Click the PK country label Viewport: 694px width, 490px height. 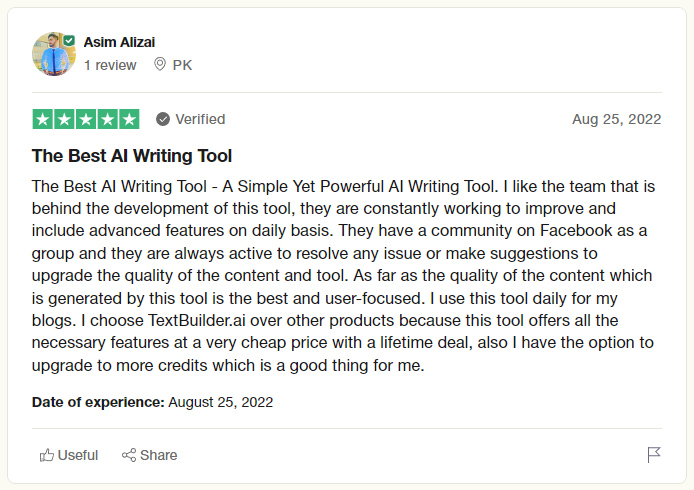(x=182, y=65)
